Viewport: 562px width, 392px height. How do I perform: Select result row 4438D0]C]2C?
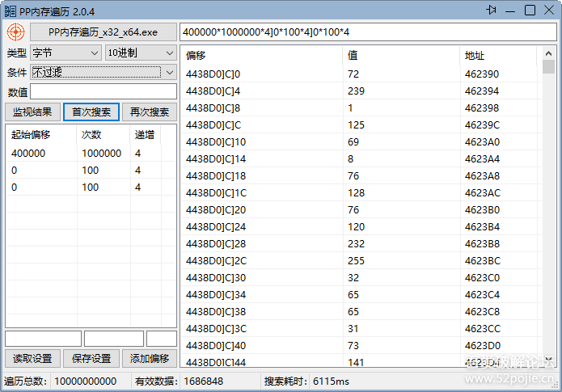361,260
